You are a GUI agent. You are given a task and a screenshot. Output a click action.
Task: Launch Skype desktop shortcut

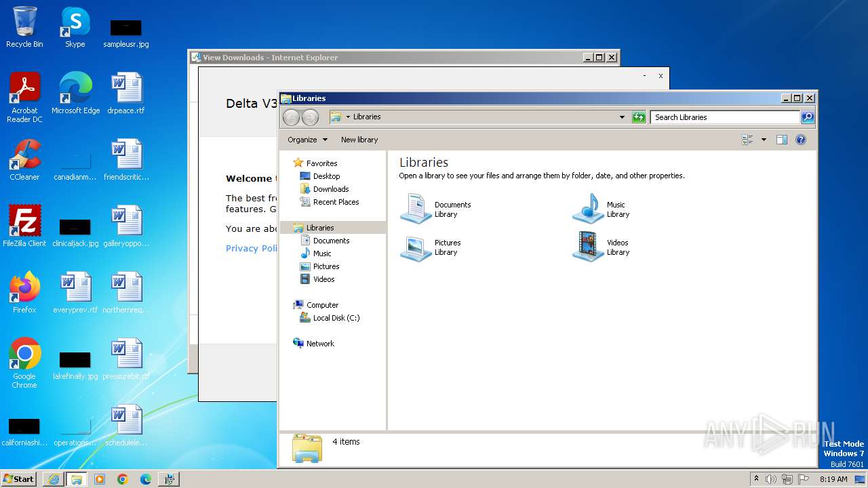(x=75, y=27)
